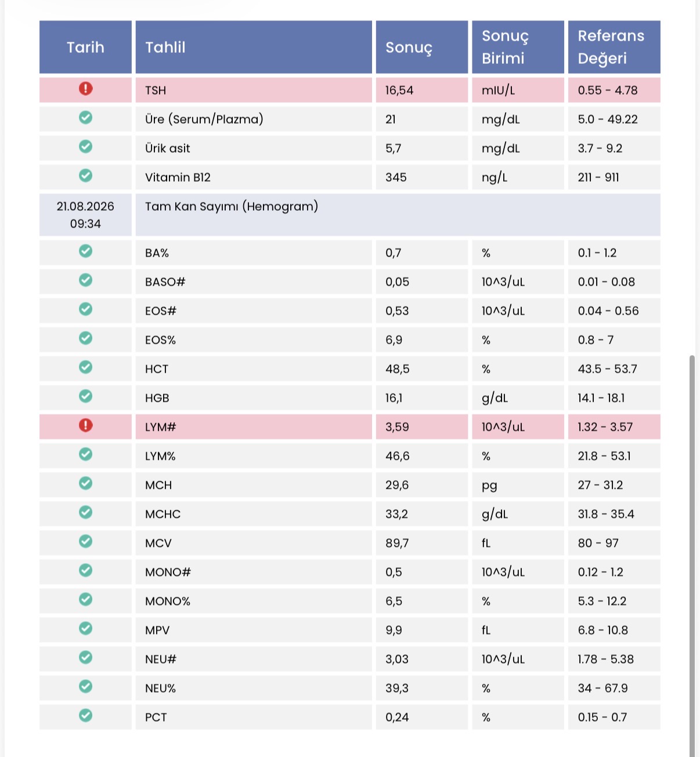This screenshot has height=757, width=700.
Task: Click the green check beside MCV
Action: (85, 541)
